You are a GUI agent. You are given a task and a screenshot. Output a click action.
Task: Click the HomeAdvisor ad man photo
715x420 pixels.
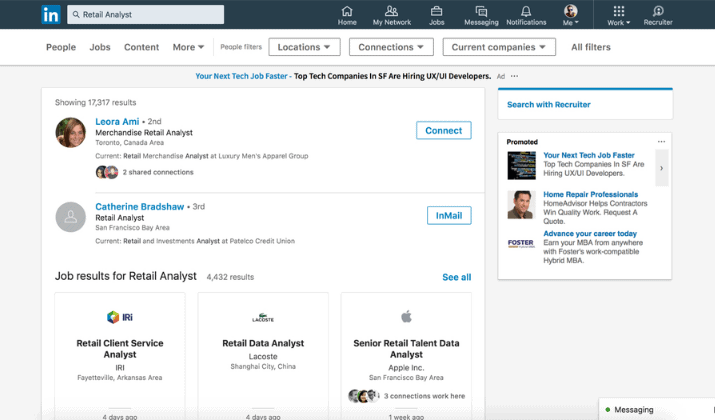coord(521,205)
